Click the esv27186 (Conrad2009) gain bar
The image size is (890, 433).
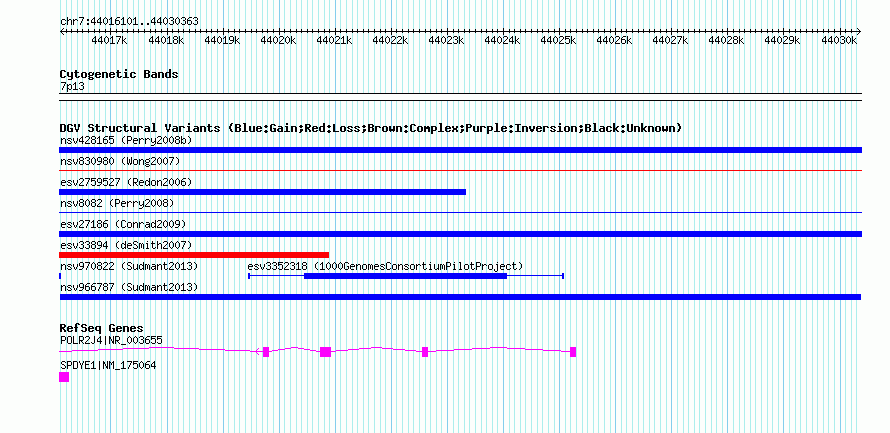(460, 234)
